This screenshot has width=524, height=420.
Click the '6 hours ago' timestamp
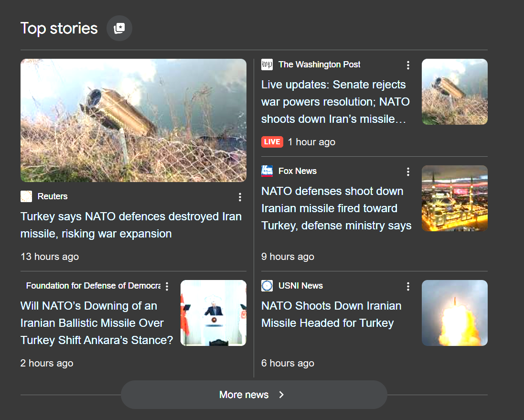click(288, 363)
